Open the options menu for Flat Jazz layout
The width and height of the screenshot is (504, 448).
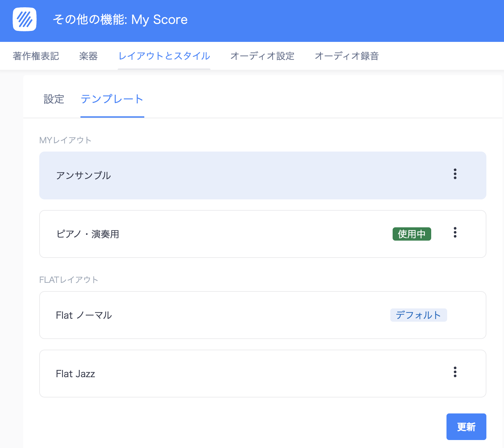point(455,372)
